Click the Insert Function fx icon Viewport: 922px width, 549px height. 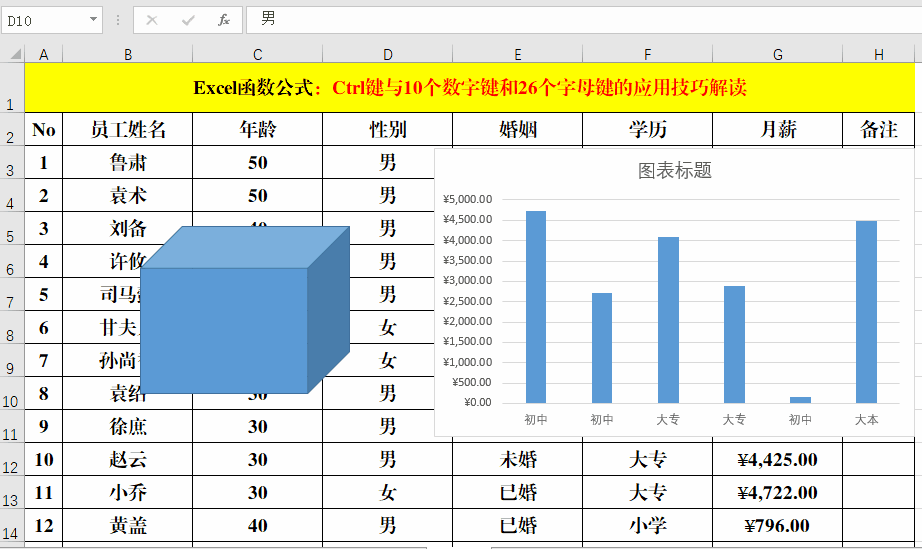tap(223, 21)
